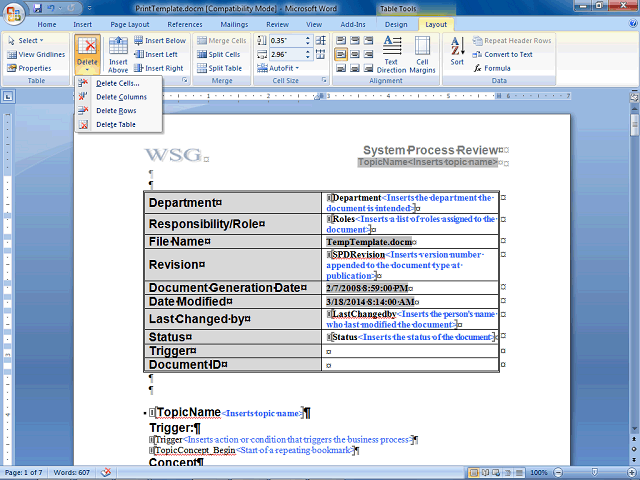Select Align Center Left alignment
Image resolution: width=640 pixels, height=480 pixels.
tap(341, 54)
